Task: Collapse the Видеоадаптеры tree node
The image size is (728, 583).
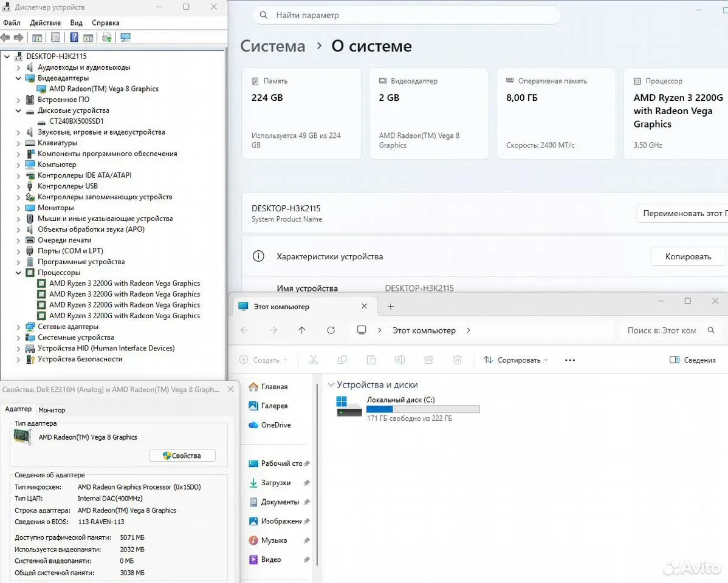Action: point(19,78)
